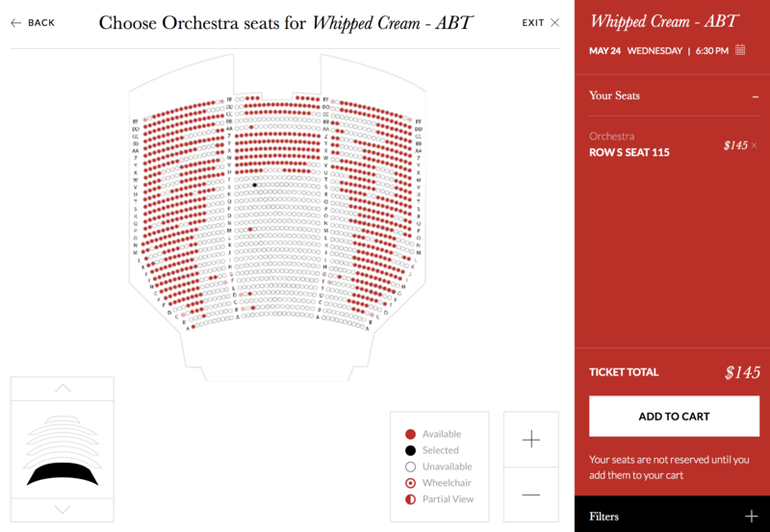Click the Wheelchair legend icon
Screen dimensions: 770x532
click(411, 483)
